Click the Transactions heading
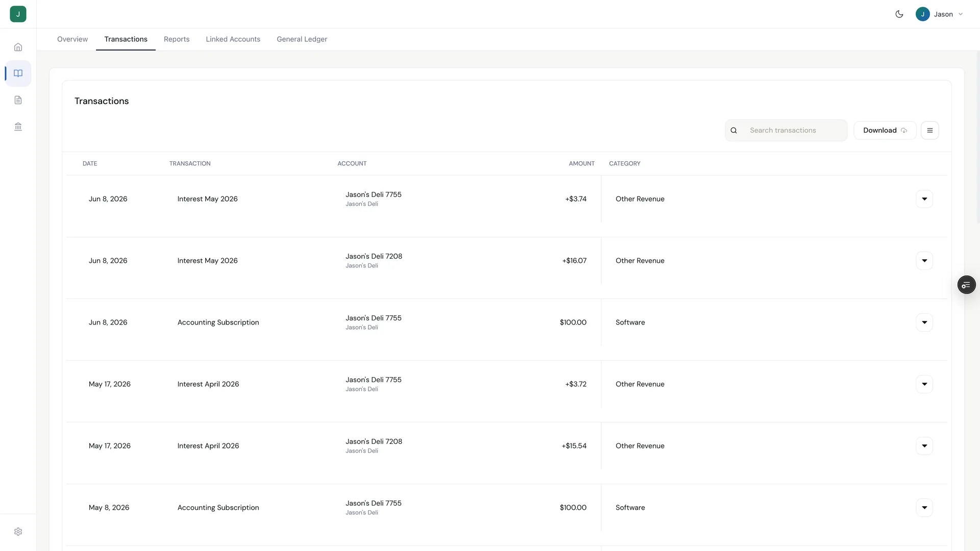The image size is (980, 551). 102,101
